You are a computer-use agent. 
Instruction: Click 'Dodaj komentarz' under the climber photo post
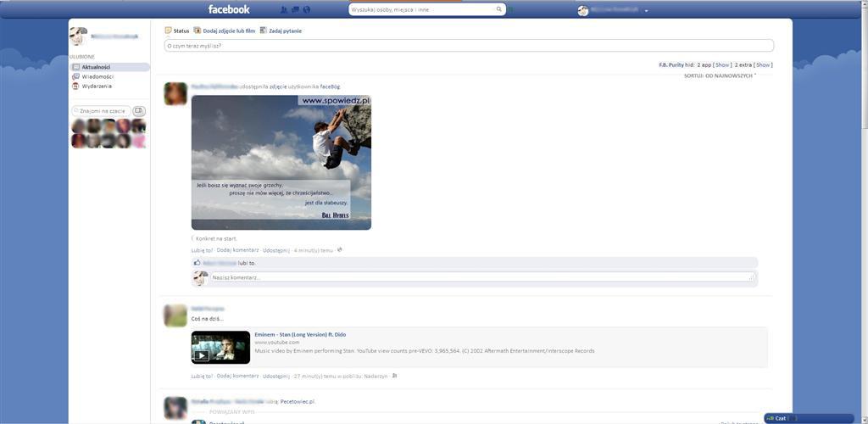[237, 250]
